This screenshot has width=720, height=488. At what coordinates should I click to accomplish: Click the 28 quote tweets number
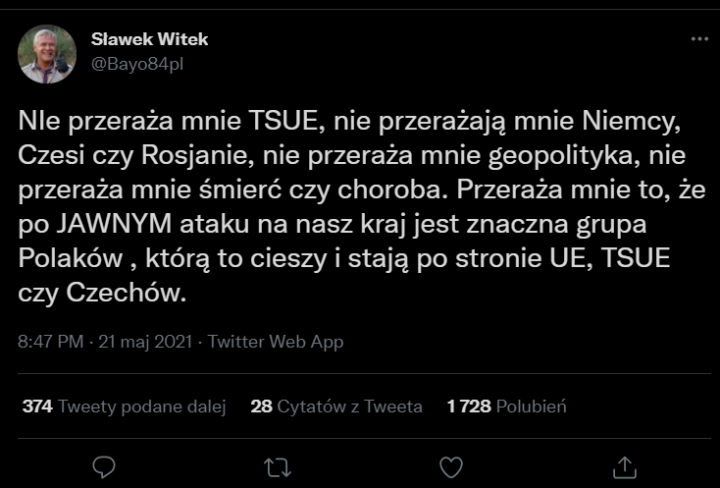coord(261,407)
